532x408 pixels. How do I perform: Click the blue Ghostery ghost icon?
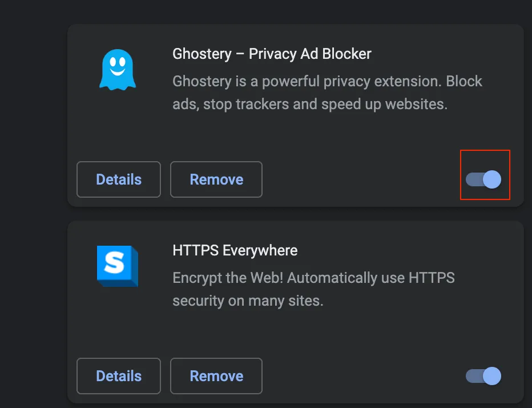(x=118, y=70)
